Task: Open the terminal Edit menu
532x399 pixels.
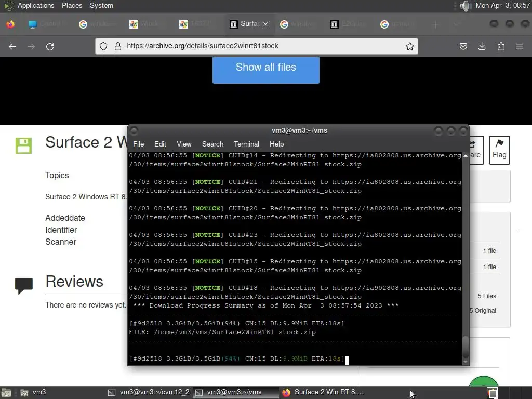Action: tap(160, 144)
